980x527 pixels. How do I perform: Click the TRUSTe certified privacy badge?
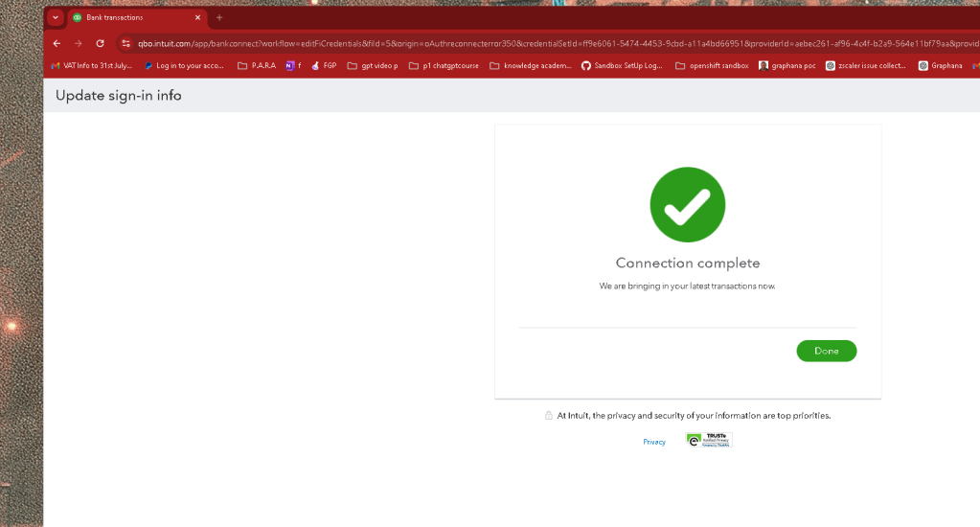(x=709, y=440)
